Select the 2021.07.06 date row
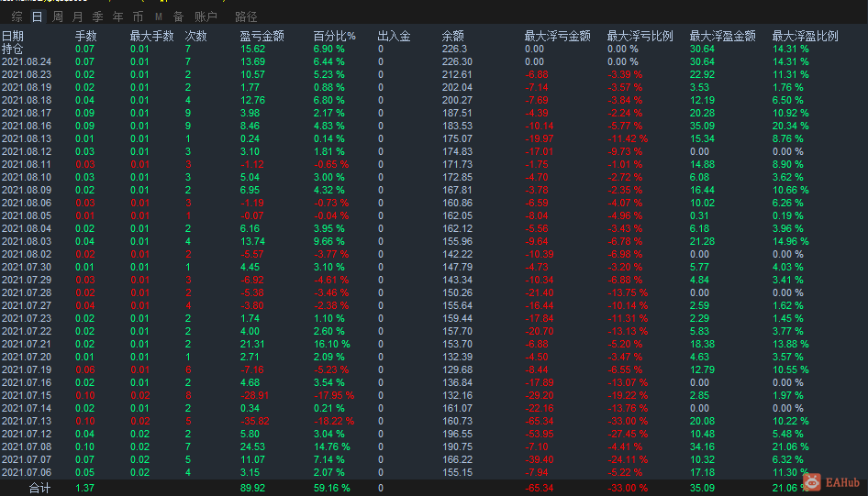 tap(434, 472)
